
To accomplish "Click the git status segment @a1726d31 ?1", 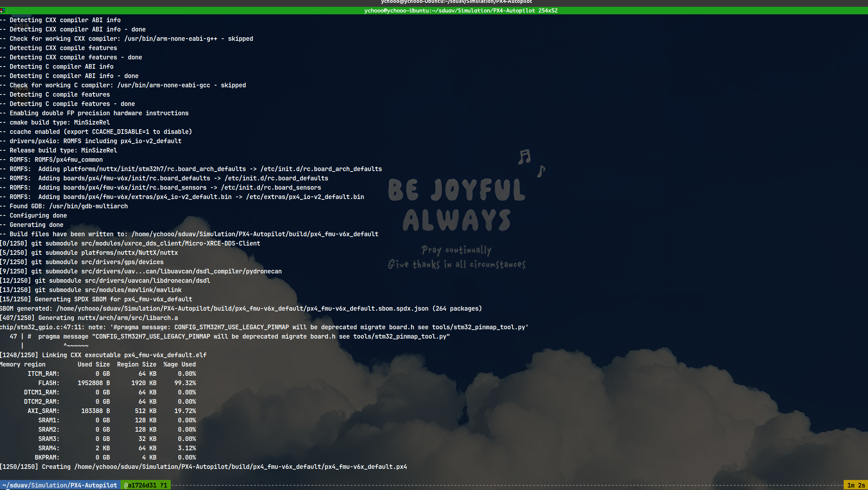I will pos(146,485).
